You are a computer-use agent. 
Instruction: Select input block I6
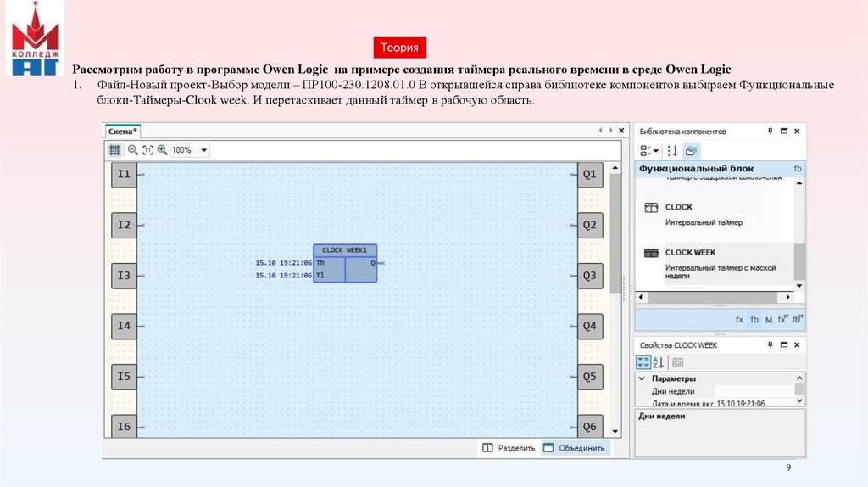pos(124,426)
